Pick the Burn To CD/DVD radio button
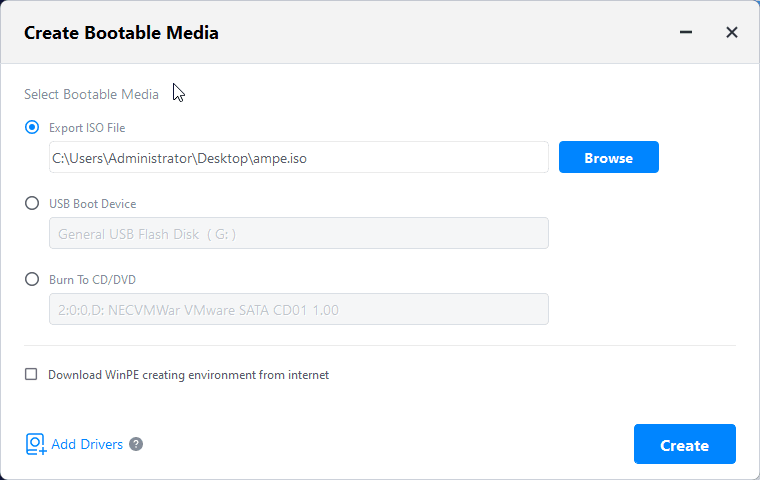Viewport: 760px width, 480px height. click(32, 279)
